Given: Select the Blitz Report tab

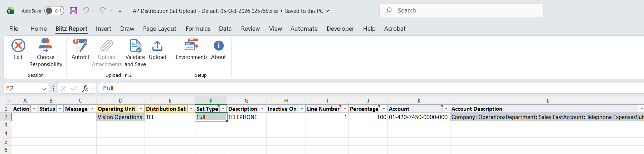Looking at the screenshot, I should point(71,29).
